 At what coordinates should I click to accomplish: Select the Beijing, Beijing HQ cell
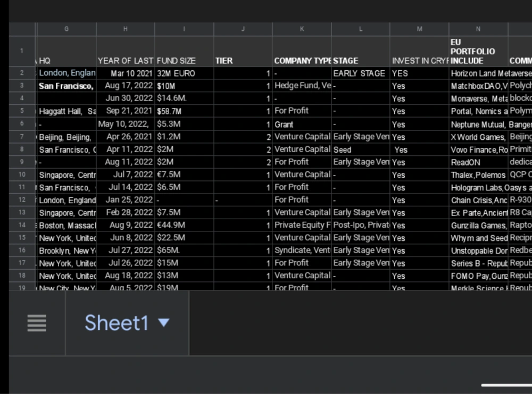tap(66, 137)
